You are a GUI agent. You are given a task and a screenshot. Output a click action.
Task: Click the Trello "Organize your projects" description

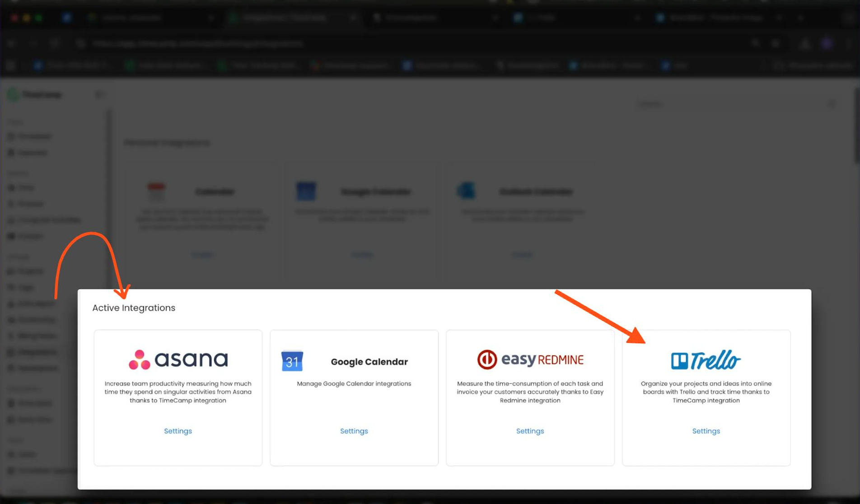pyautogui.click(x=706, y=392)
